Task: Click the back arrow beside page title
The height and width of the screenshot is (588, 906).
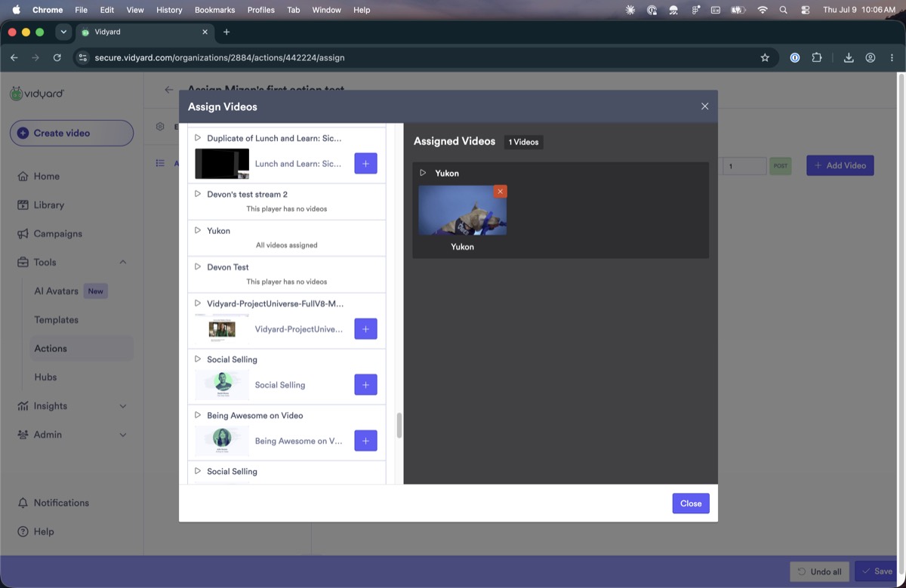Action: click(x=169, y=90)
